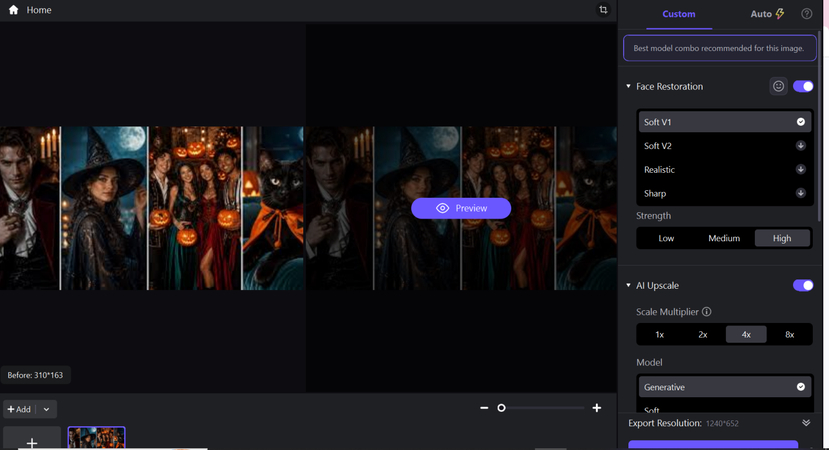Zoom in with the plus icon

click(596, 408)
